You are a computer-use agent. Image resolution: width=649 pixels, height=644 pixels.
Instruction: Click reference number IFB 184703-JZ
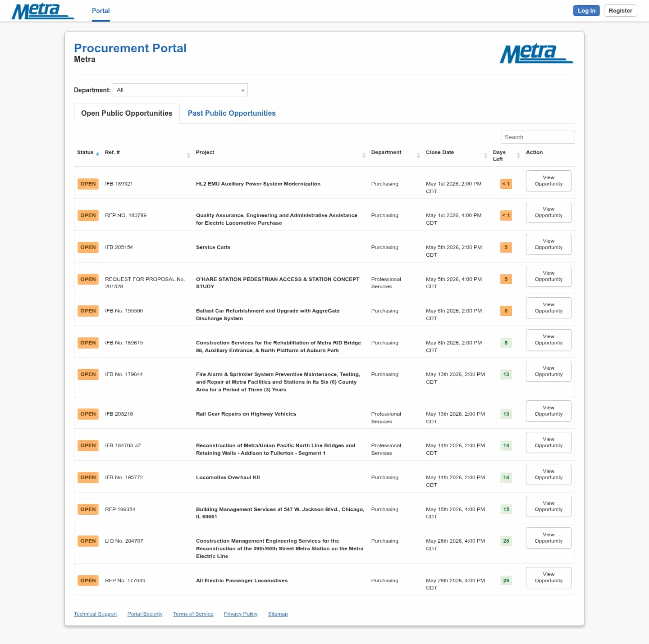pos(123,446)
